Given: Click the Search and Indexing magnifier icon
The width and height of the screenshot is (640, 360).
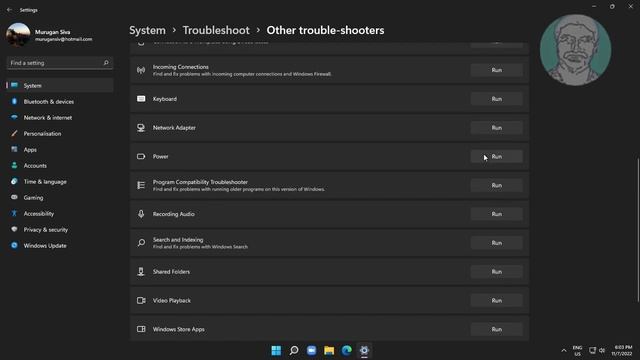Looking at the screenshot, I should tap(141, 243).
